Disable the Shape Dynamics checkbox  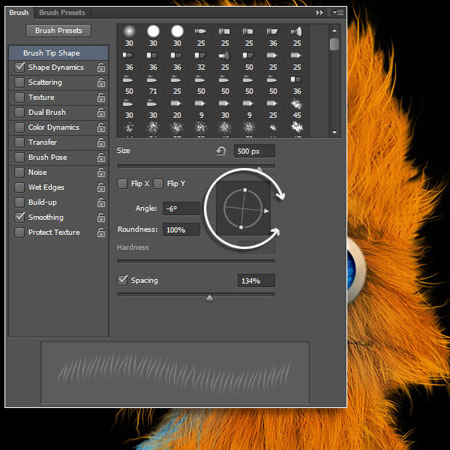click(x=20, y=67)
